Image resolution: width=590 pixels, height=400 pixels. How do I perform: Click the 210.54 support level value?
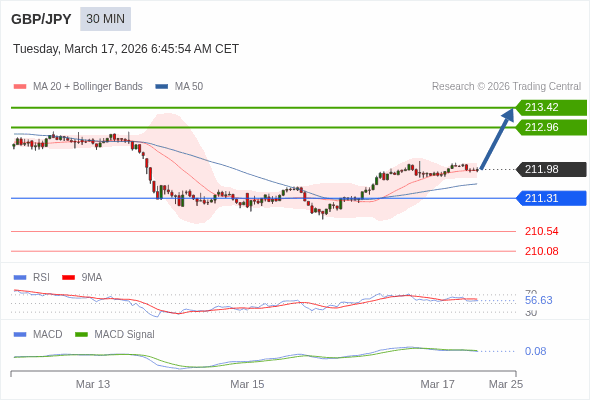(541, 231)
